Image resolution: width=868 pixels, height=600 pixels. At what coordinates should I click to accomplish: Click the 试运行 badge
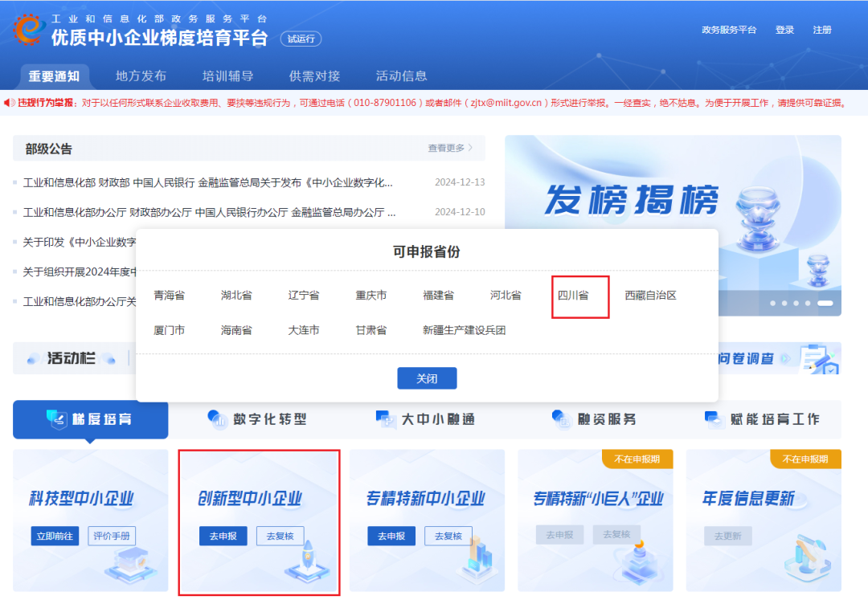(x=301, y=39)
